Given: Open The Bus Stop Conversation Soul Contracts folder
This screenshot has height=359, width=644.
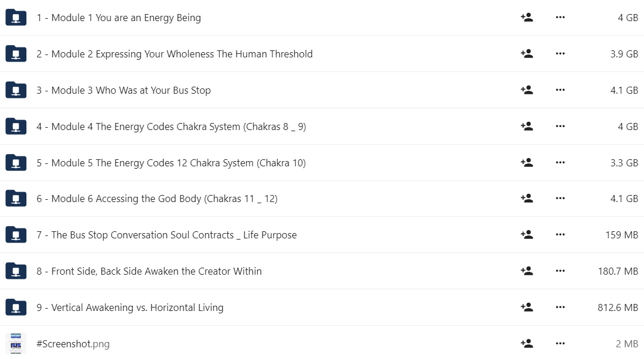Looking at the screenshot, I should click(167, 235).
